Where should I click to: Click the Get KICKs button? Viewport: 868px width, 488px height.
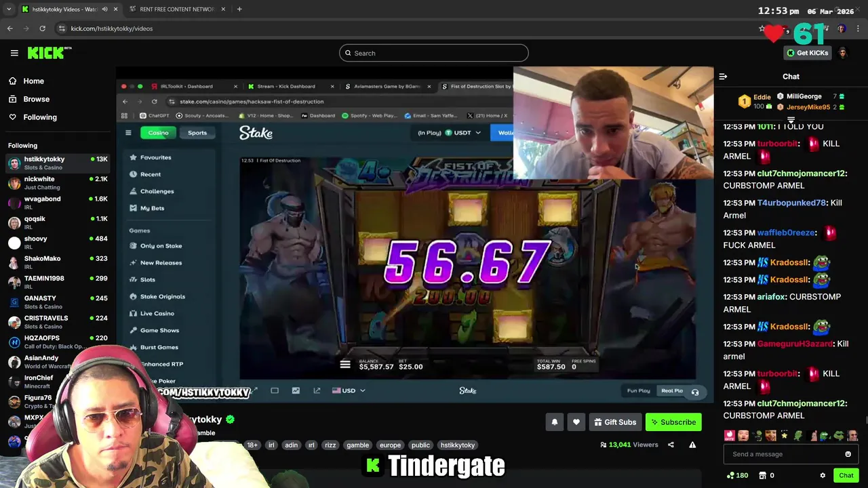(807, 53)
